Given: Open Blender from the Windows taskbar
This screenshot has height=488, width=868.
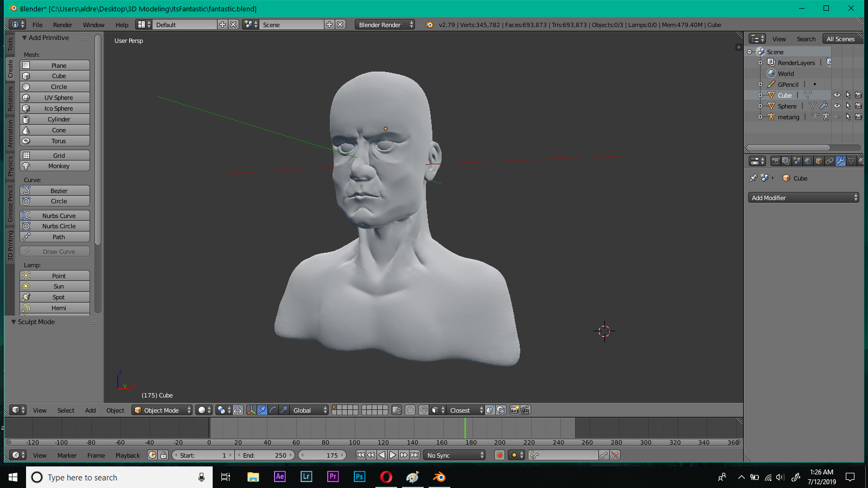Looking at the screenshot, I should click(x=439, y=477).
